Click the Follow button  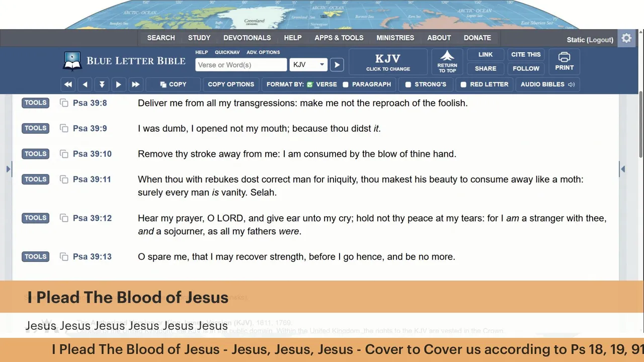coord(526,68)
